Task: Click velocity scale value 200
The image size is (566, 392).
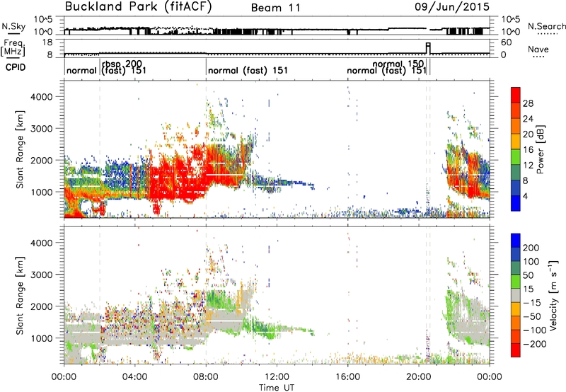Action: (x=531, y=248)
